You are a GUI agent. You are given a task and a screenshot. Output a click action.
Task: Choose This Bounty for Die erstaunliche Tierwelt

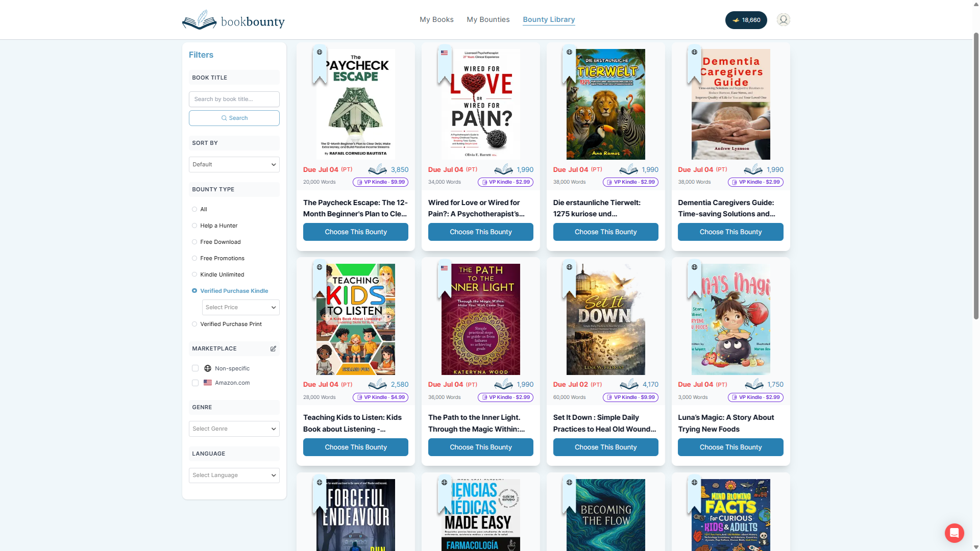(606, 232)
